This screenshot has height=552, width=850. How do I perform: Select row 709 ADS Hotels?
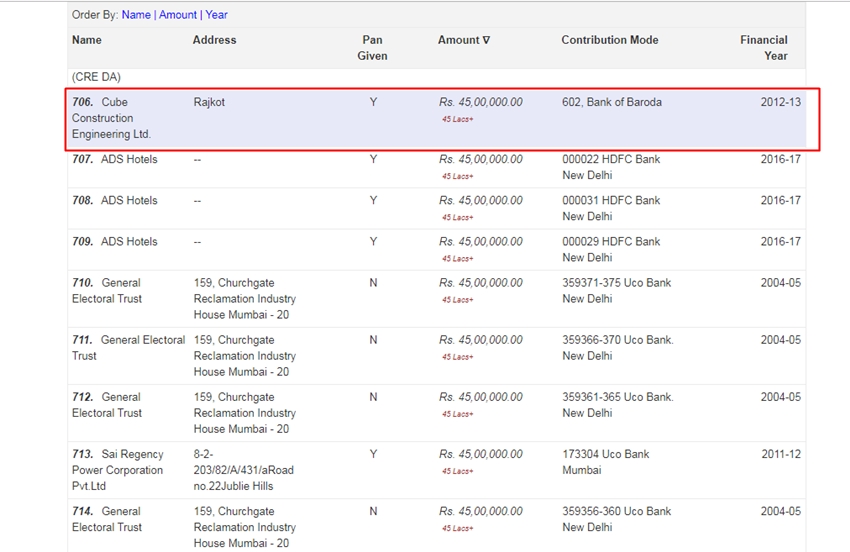point(128,241)
